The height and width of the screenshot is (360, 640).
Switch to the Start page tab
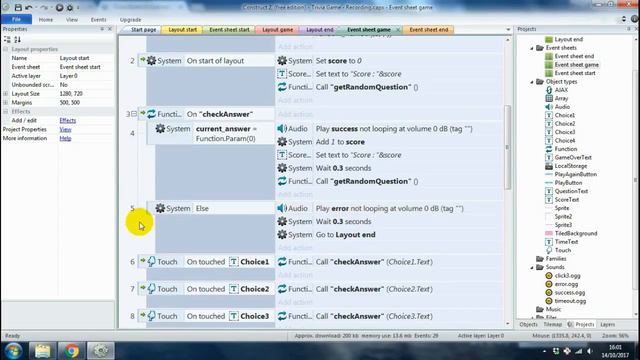coord(143,30)
